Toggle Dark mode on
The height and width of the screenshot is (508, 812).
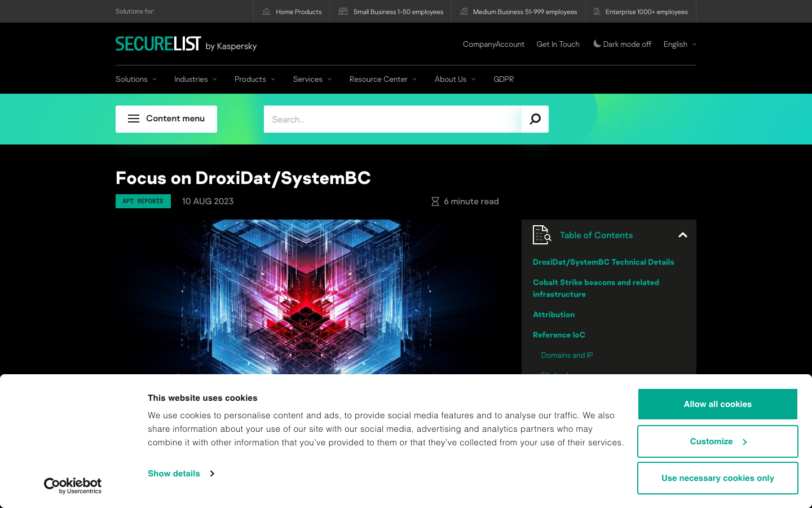click(x=622, y=44)
